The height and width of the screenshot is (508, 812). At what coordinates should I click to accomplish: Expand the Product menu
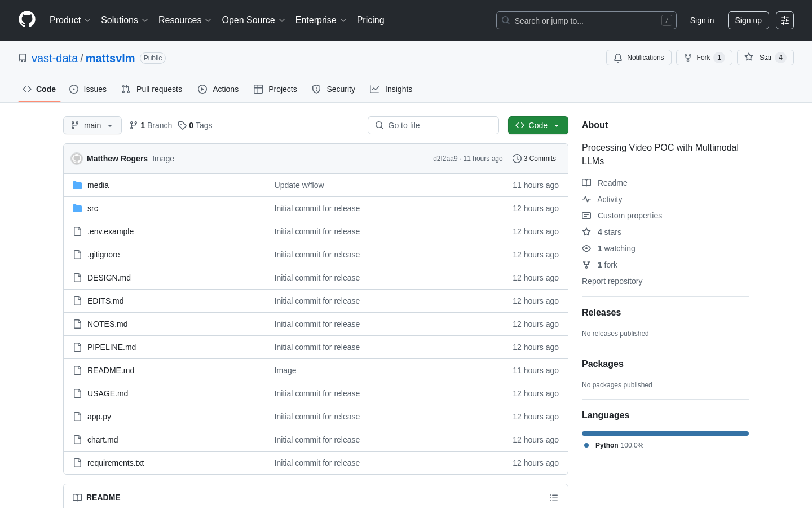pyautogui.click(x=70, y=20)
